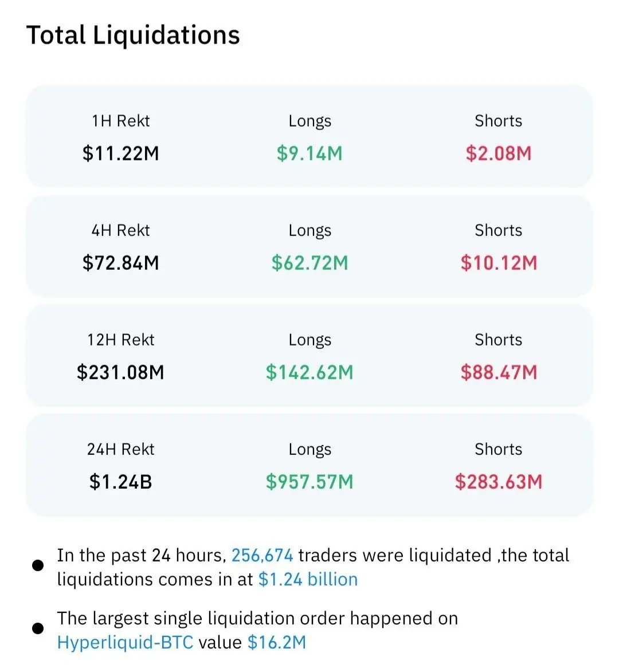Click the Total Liquidations heading
This screenshot has height=672, width=619.
[133, 36]
